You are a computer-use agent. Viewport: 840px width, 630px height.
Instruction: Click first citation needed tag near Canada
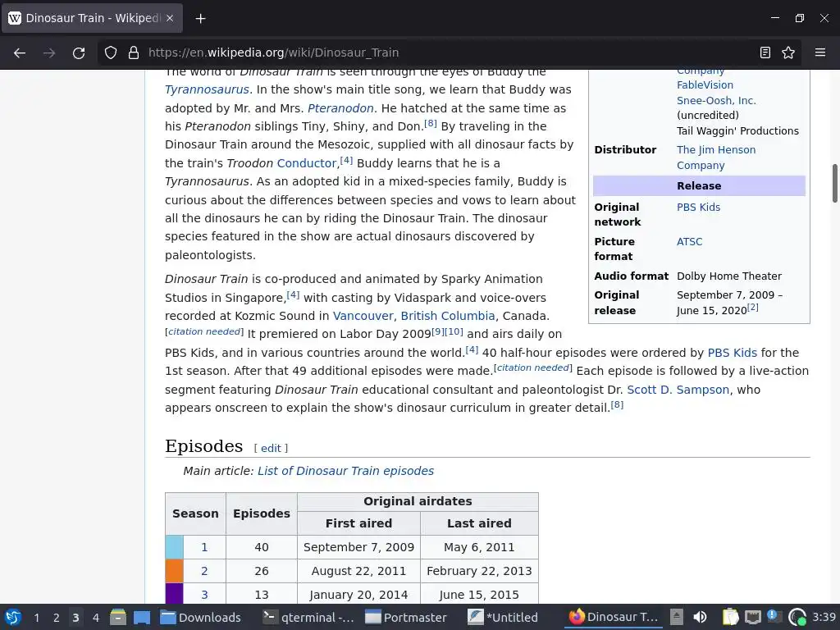coord(204,331)
